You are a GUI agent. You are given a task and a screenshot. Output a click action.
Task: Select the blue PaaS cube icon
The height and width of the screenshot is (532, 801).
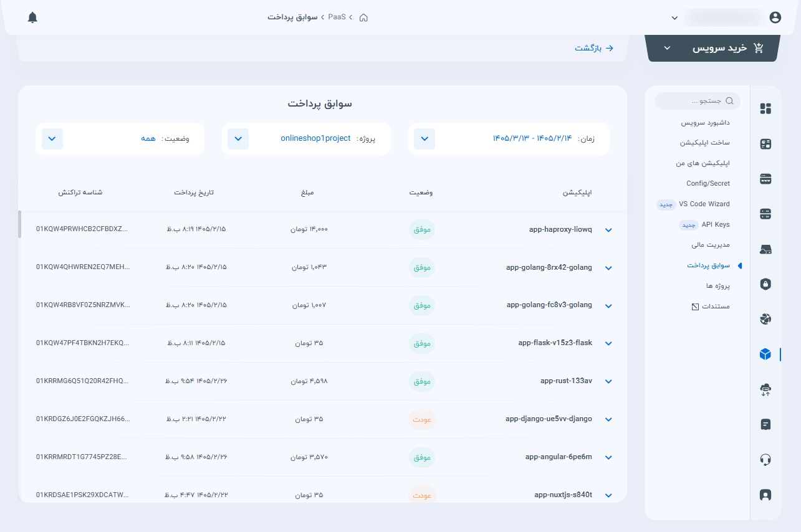click(766, 354)
